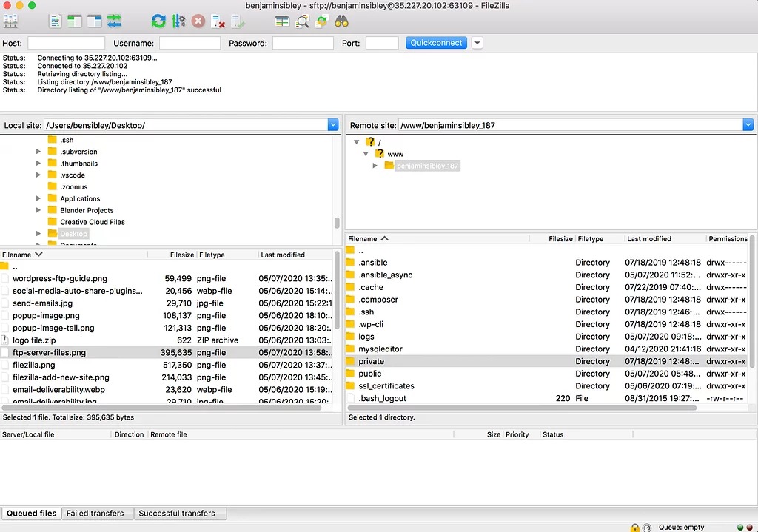The image size is (758, 532).
Task: Sort local files by Filename header
Action: [73, 255]
